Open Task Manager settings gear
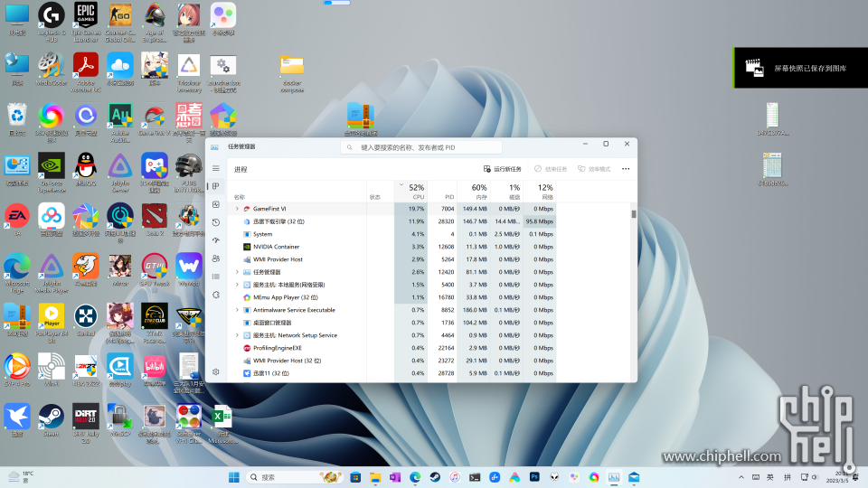Image resolution: width=868 pixels, height=488 pixels. click(x=216, y=371)
